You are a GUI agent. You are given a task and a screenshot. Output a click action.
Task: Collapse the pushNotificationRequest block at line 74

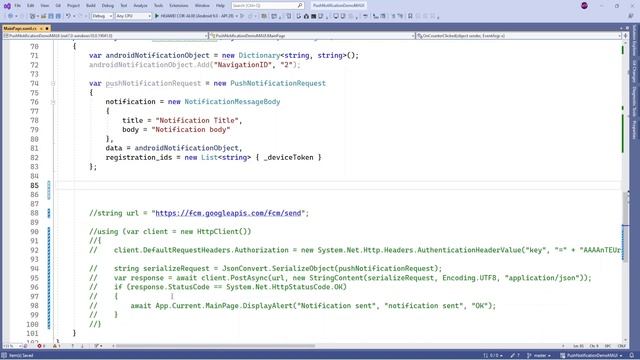click(53, 84)
